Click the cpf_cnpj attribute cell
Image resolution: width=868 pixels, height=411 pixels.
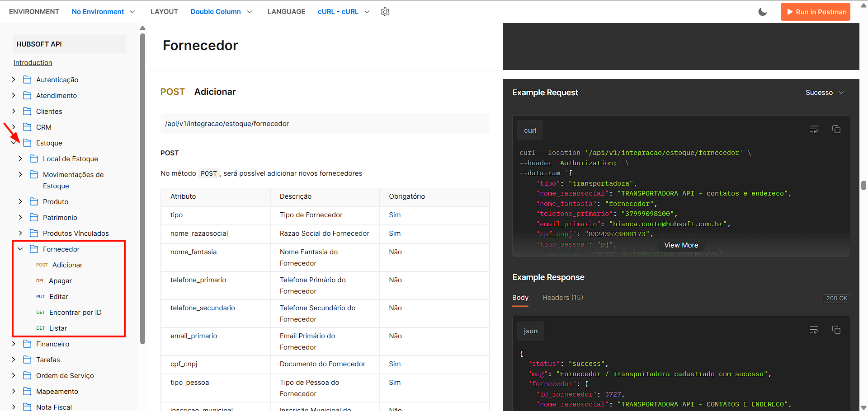click(x=216, y=364)
